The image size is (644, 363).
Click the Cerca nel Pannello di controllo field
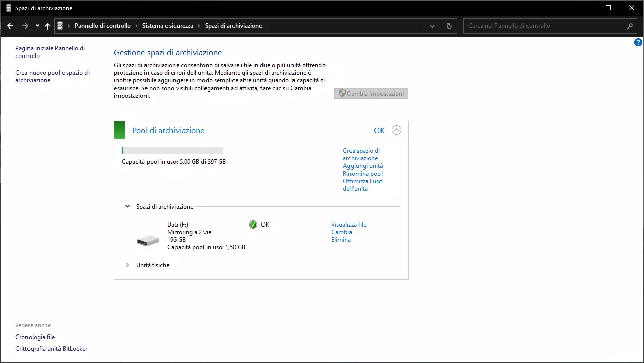click(544, 26)
